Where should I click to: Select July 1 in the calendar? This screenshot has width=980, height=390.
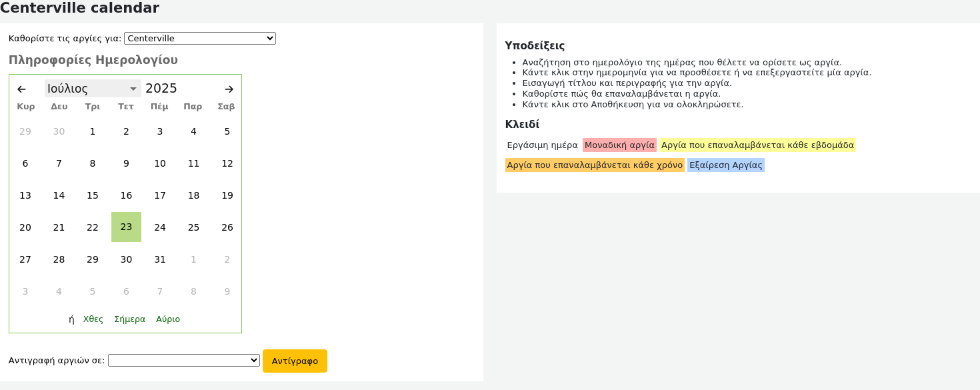click(93, 131)
